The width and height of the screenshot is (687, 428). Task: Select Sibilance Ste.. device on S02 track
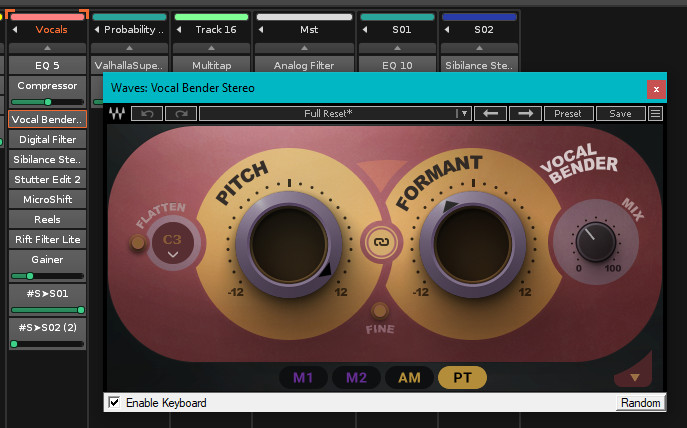[479, 65]
